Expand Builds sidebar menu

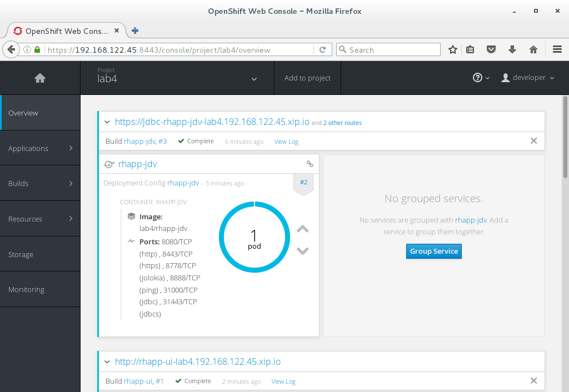(x=40, y=183)
